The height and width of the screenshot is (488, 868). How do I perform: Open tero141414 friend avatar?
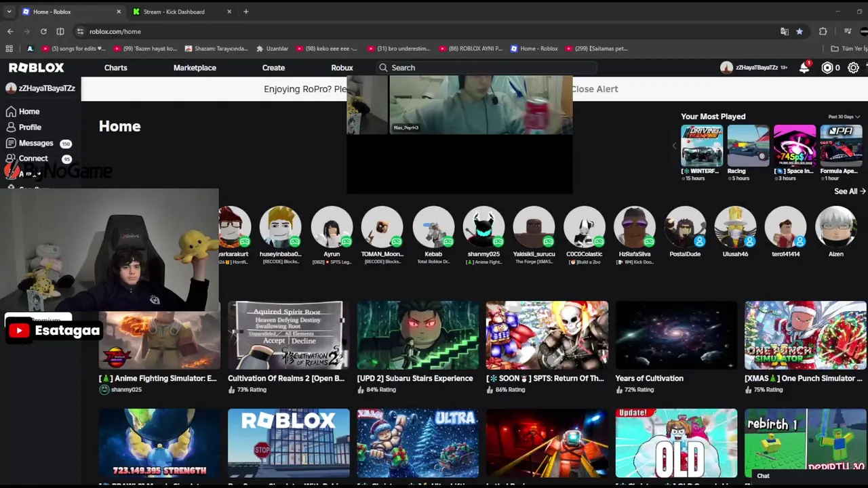(785, 228)
